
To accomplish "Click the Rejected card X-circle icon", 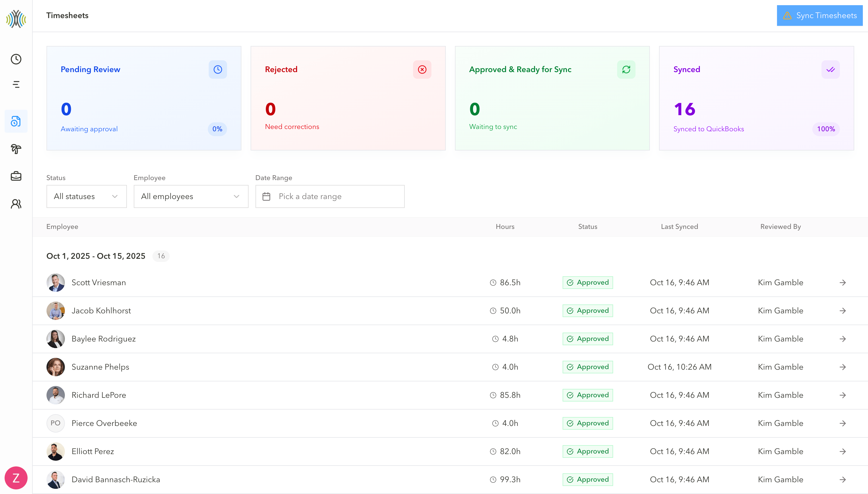I will (x=422, y=70).
